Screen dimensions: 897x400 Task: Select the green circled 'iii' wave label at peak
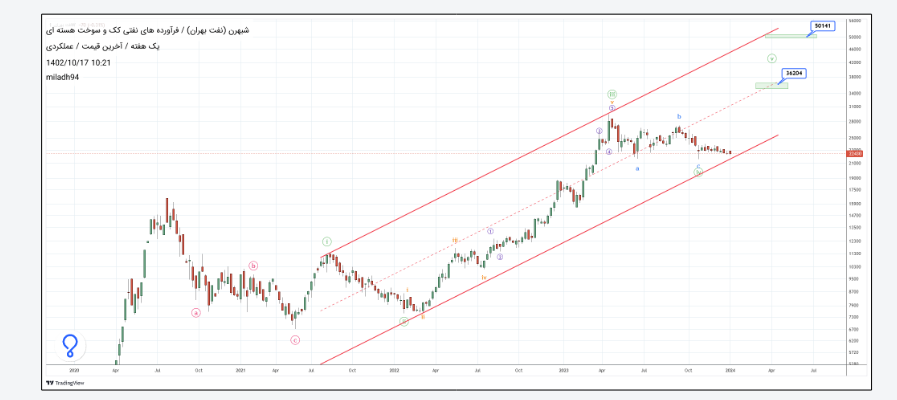pos(612,94)
